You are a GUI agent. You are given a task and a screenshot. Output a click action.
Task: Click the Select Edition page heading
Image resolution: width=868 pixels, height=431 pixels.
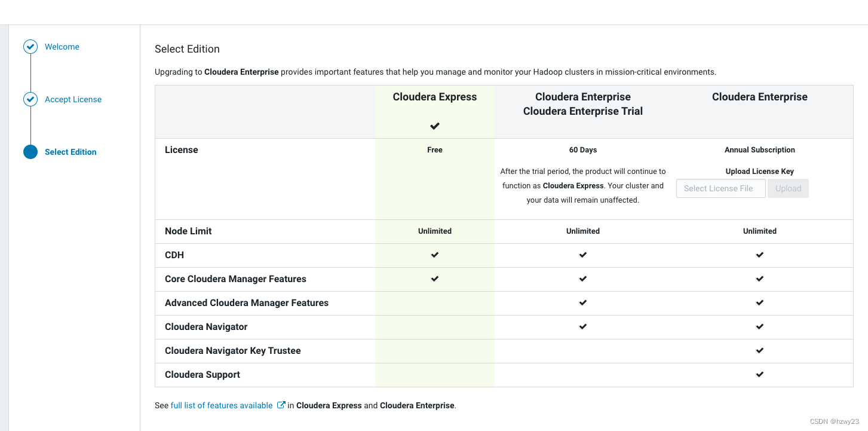tap(187, 49)
